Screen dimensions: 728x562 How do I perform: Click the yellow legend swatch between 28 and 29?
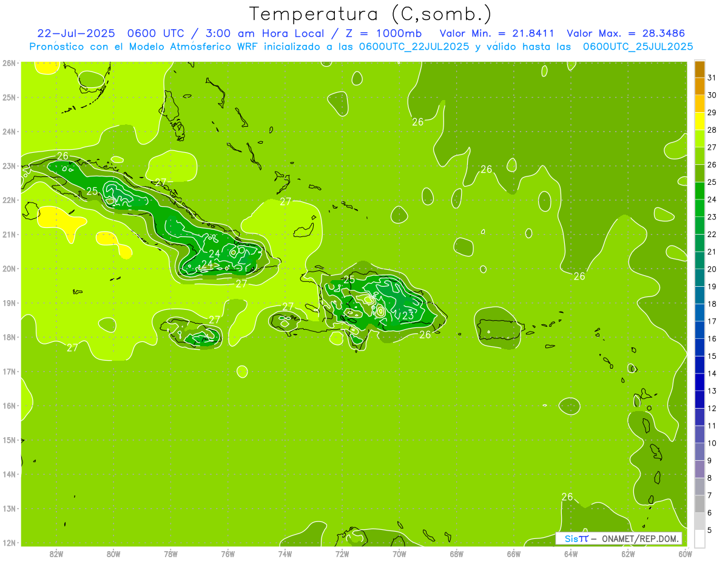pyautogui.click(x=699, y=122)
